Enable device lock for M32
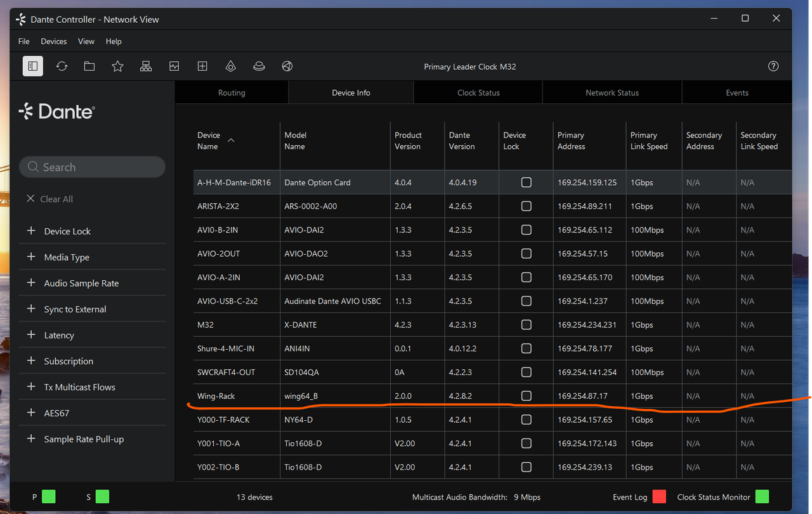Screen dimensions: 812x514 [x=526, y=324]
